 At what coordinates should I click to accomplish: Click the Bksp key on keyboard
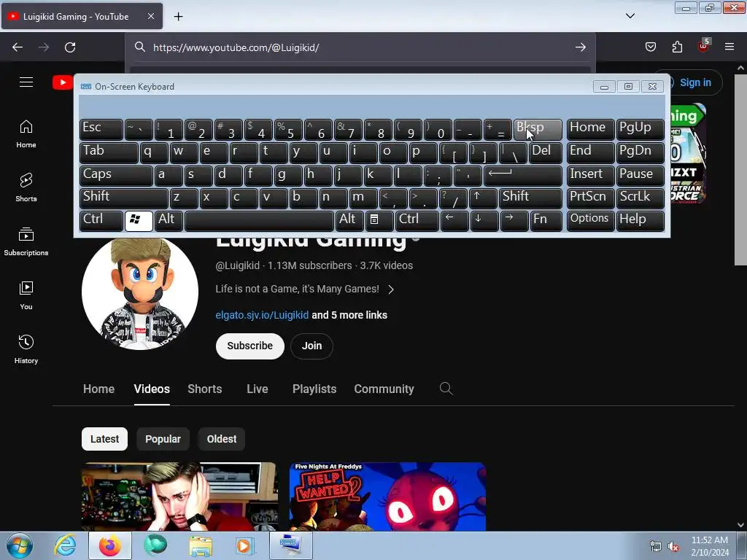pyautogui.click(x=538, y=129)
